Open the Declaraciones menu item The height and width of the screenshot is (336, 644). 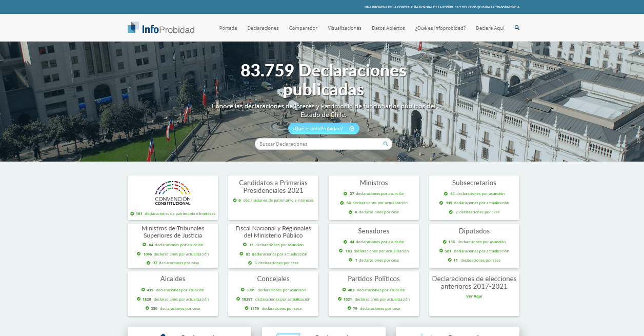263,28
